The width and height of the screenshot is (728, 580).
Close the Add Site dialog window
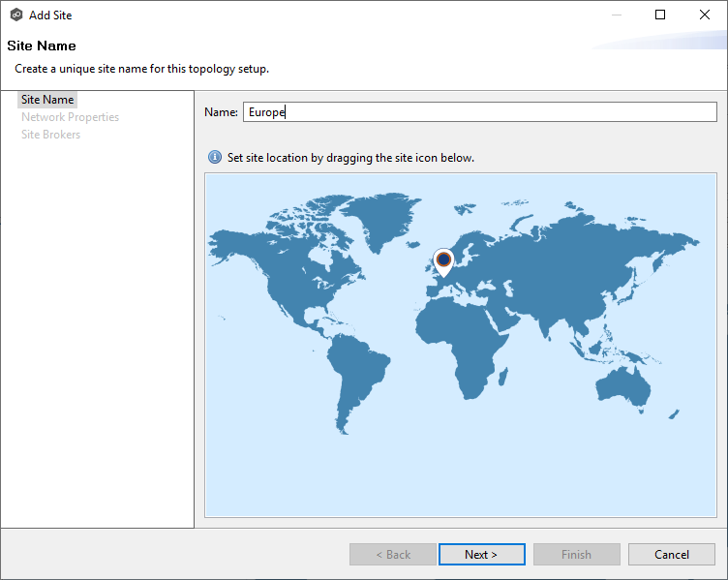[704, 15]
